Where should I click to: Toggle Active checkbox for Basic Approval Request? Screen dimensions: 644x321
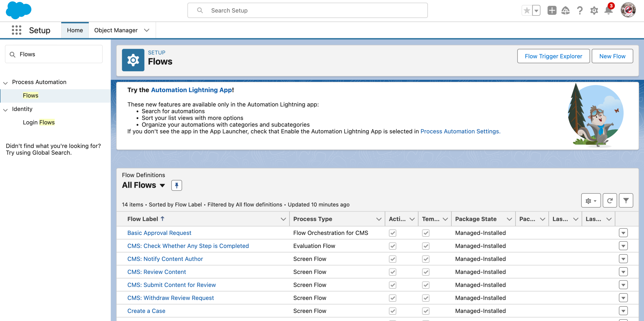[x=392, y=233]
